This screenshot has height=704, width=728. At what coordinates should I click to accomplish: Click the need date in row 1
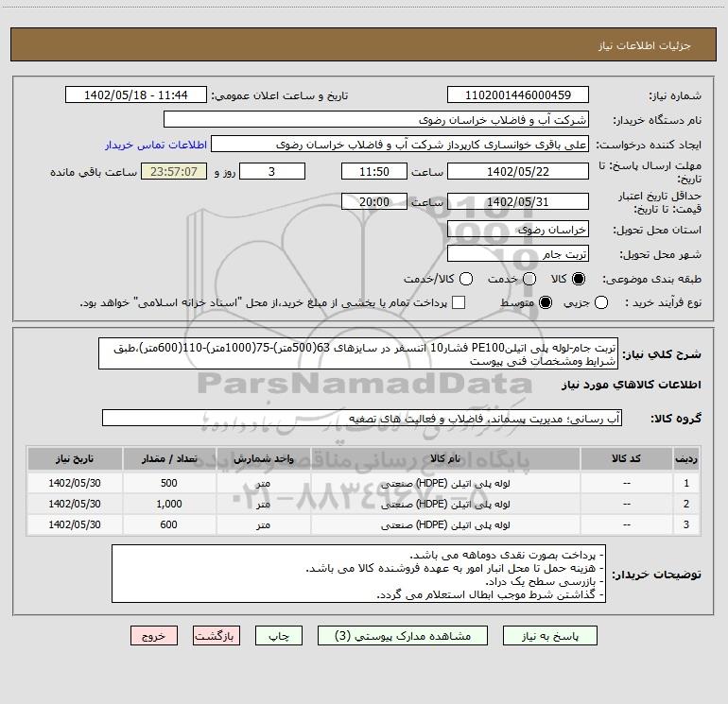pos(75,483)
